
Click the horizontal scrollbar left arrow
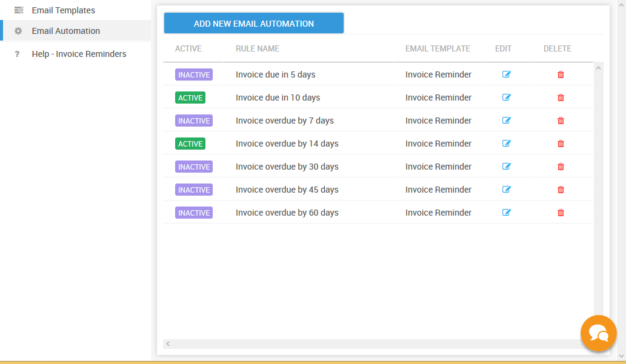click(x=168, y=344)
